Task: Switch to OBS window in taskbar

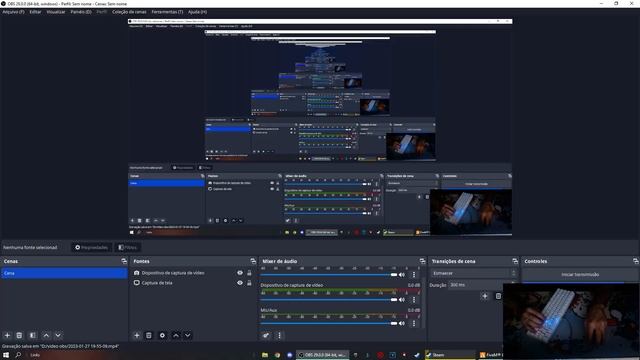Action: tap(322, 355)
